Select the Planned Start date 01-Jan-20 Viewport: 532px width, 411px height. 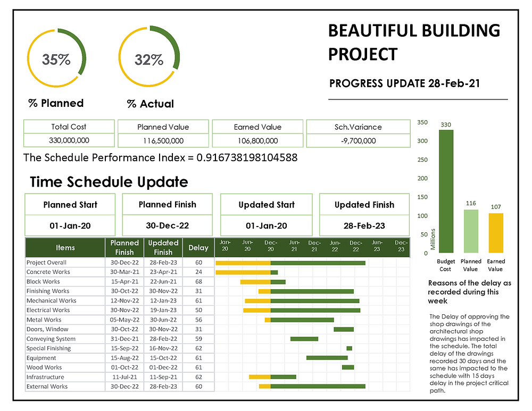[x=70, y=225]
